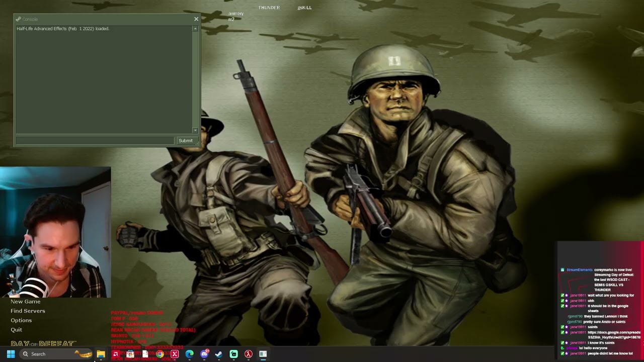Screen dimensions: 644x362
Task: Start a New Game from the menu
Action: tap(25, 301)
